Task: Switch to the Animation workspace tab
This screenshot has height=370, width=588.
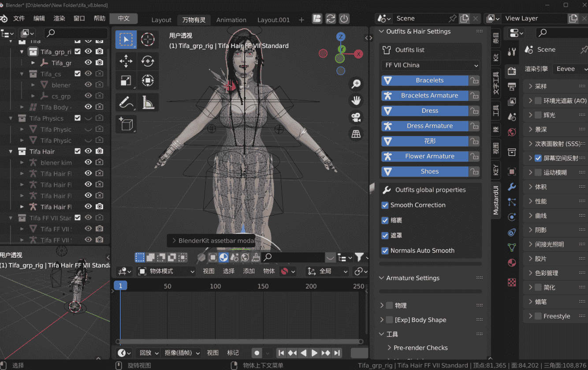Action: (231, 20)
